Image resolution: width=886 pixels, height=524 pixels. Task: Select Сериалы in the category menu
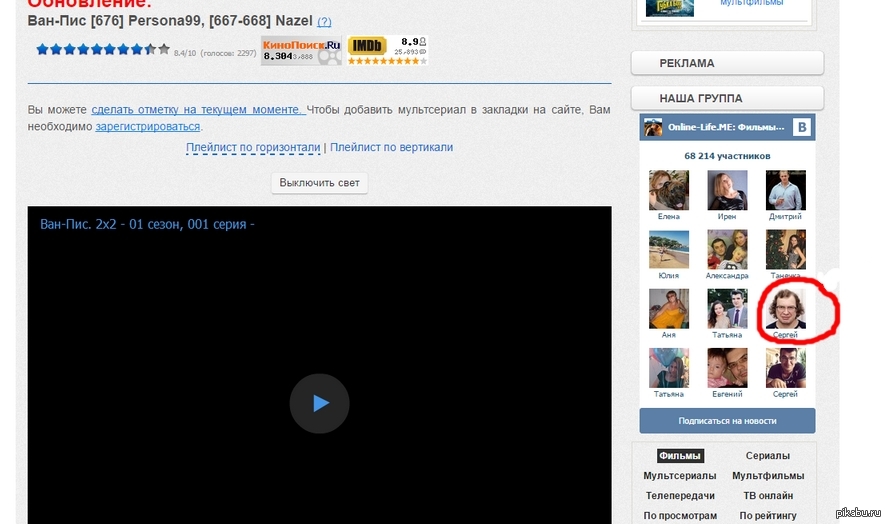pyautogui.click(x=767, y=456)
